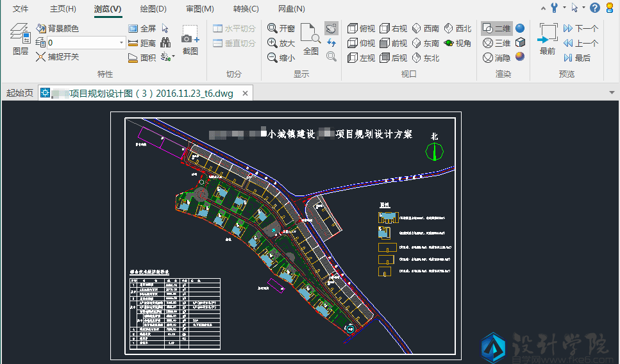Select the 面积 area measure tool

[142, 58]
